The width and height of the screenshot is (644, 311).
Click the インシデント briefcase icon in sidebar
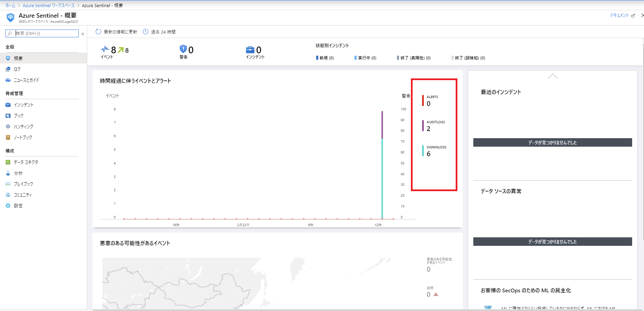[8, 105]
